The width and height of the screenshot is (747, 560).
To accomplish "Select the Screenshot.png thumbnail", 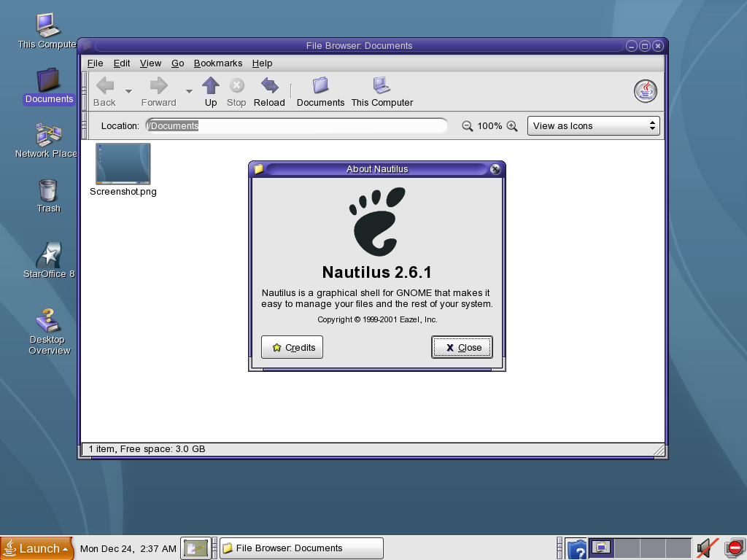I will [123, 163].
